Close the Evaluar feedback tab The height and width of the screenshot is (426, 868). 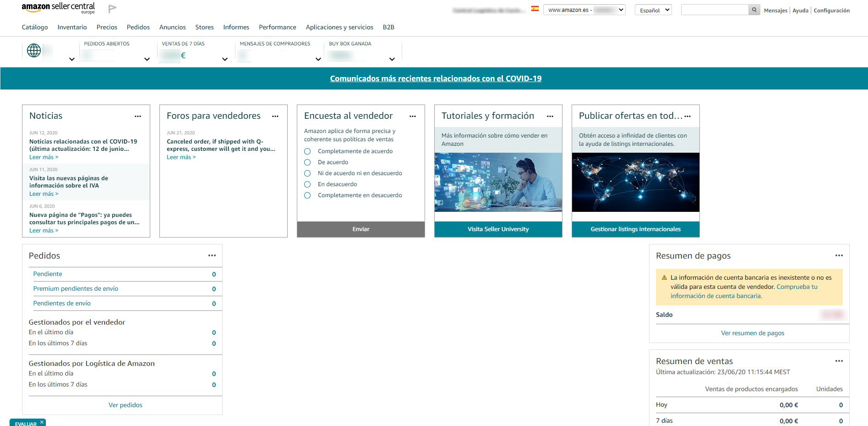42,422
